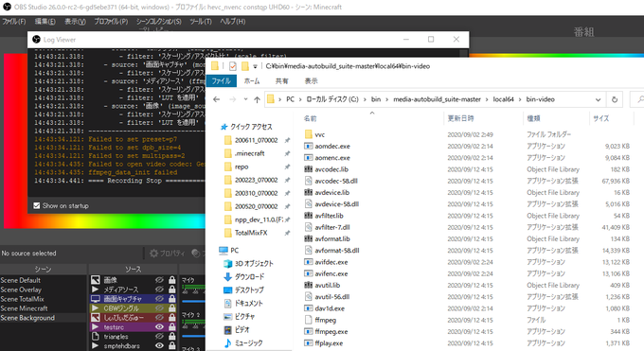Show the しぃぴぃだぶゅー source via eye icon
The width and height of the screenshot is (644, 351).
[x=159, y=318]
